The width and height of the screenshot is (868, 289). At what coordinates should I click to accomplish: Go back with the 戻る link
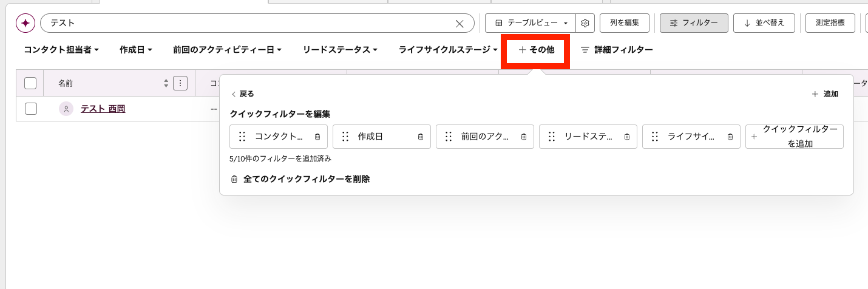(x=242, y=94)
